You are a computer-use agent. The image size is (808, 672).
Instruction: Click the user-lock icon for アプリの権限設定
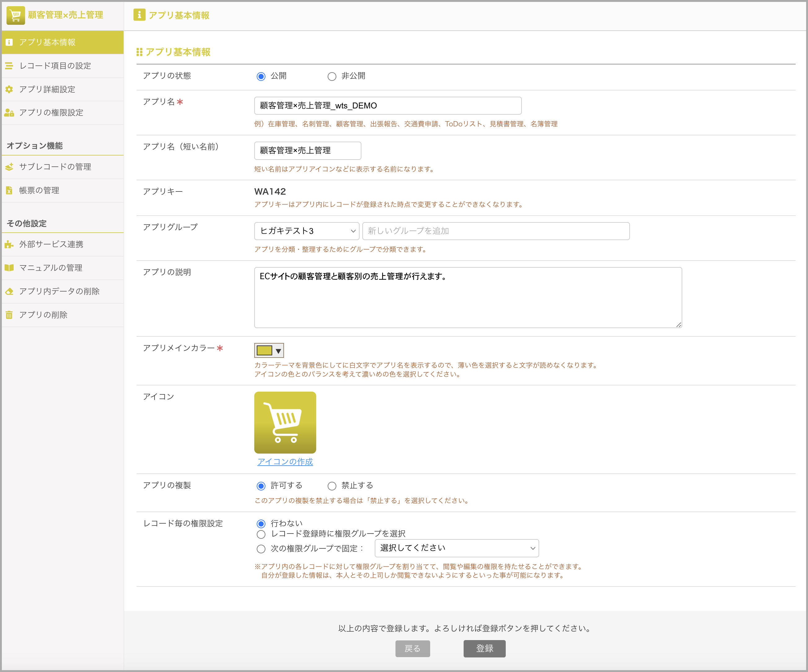9,113
